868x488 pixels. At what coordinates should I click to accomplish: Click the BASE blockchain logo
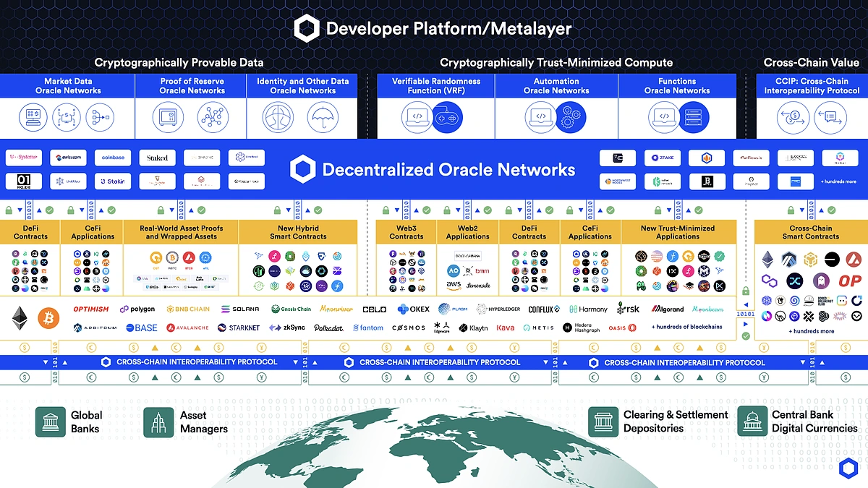point(141,328)
